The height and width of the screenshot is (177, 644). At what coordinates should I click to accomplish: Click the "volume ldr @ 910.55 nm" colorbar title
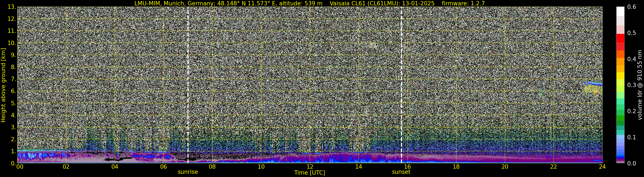[640, 85]
